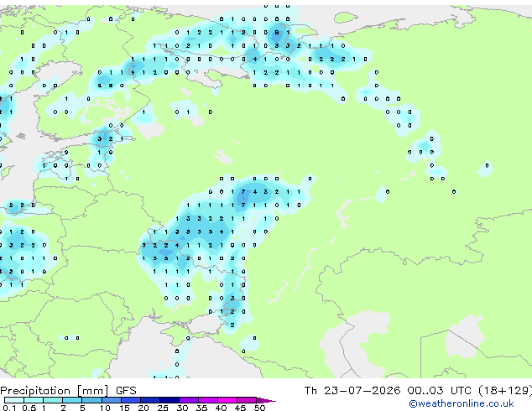Select the 30–35 mm purple legend swatch

pos(189,400)
